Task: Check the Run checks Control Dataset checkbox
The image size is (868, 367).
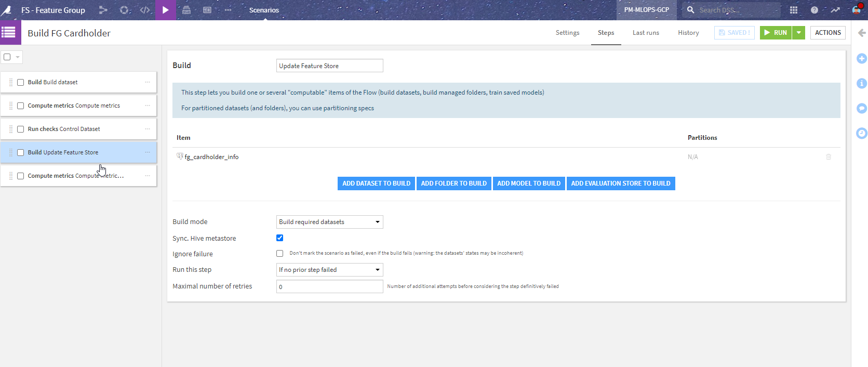Action: (21, 129)
